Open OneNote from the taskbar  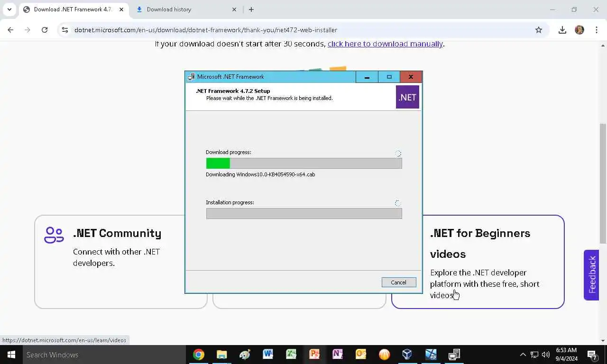(338, 355)
